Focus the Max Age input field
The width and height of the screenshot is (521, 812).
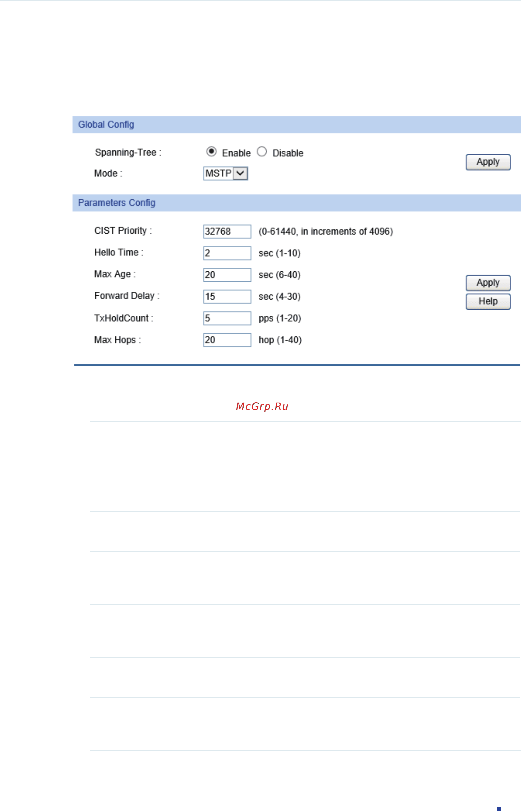(227, 275)
